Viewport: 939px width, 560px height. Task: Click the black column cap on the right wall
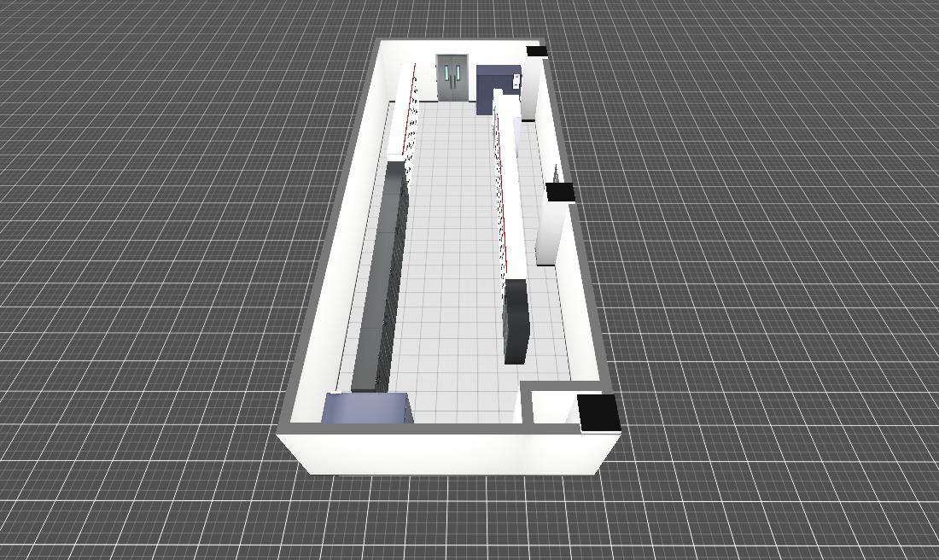point(560,193)
